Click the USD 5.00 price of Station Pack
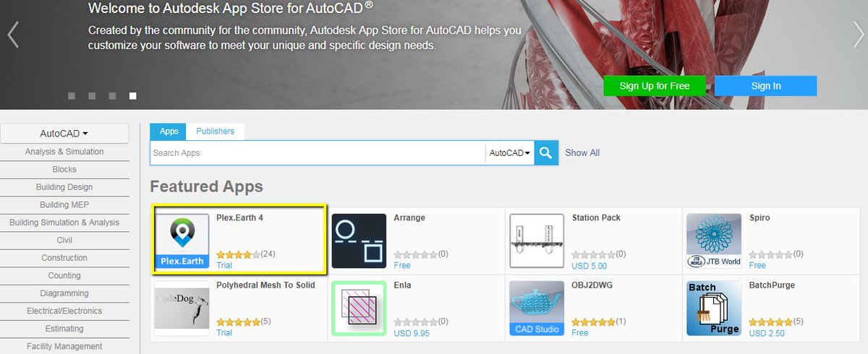 click(x=590, y=266)
